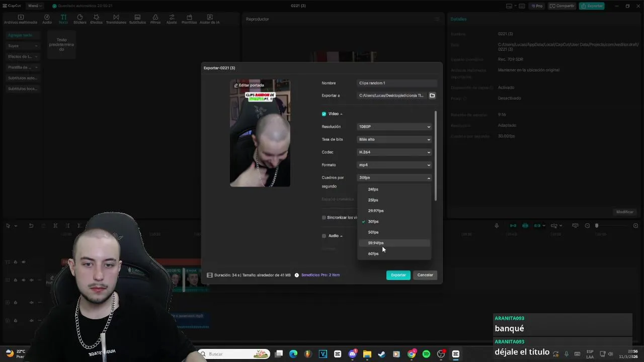Collapse the Video section expander arrow
The image size is (644, 362).
point(342,114)
